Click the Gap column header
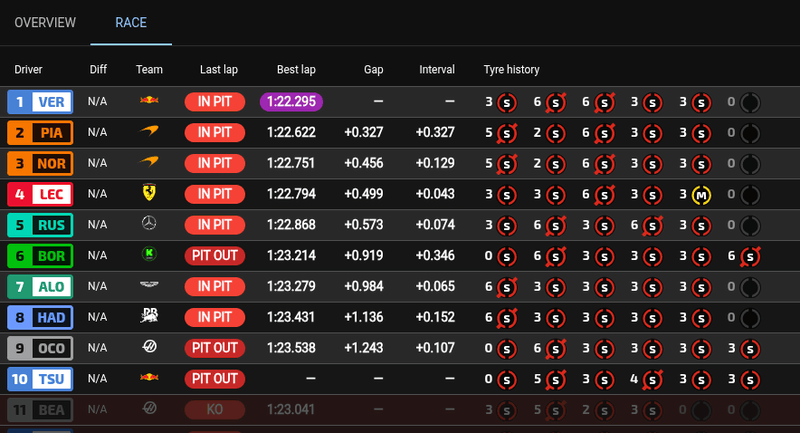The width and height of the screenshot is (800, 433). [373, 70]
